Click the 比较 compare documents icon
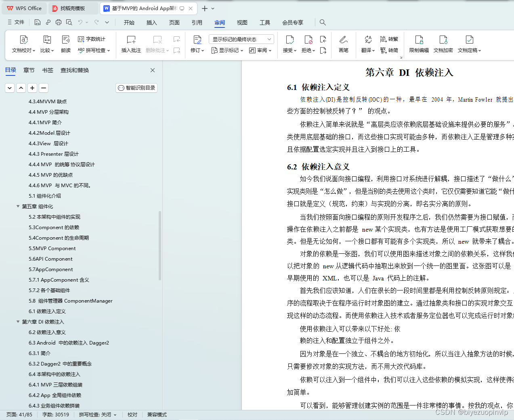This screenshot has width=514, height=420. point(47,44)
